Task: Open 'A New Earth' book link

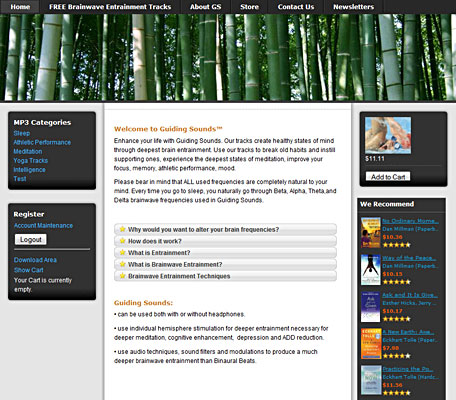Action: 408,332
